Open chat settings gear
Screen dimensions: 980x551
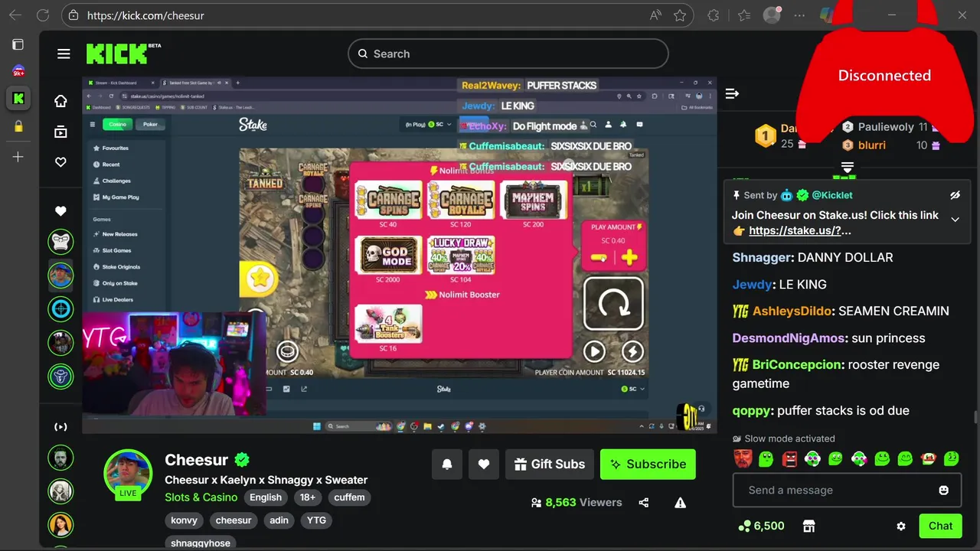click(901, 526)
